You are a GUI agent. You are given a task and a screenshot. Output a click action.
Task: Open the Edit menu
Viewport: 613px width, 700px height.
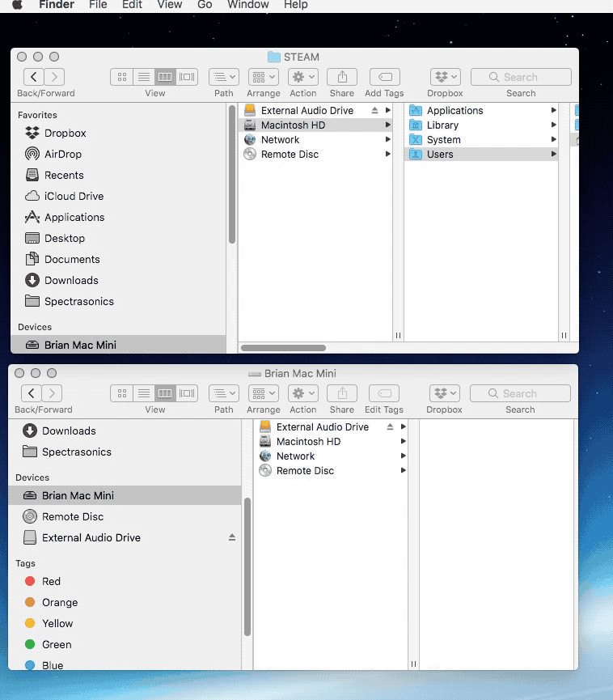click(132, 5)
